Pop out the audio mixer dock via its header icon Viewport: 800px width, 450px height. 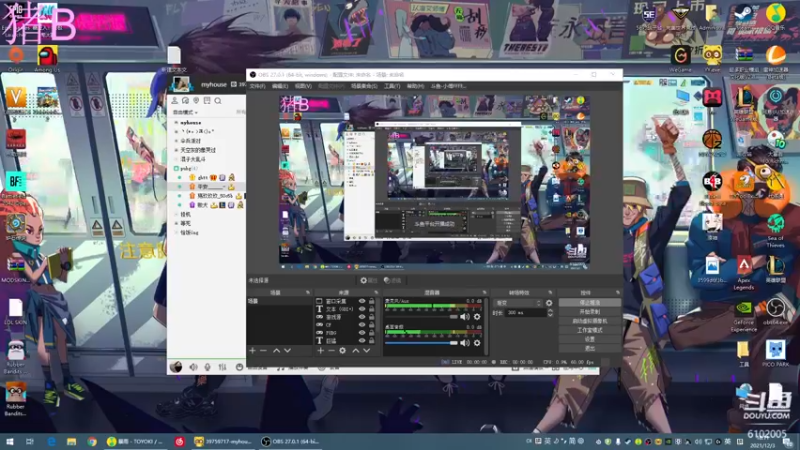coord(485,292)
